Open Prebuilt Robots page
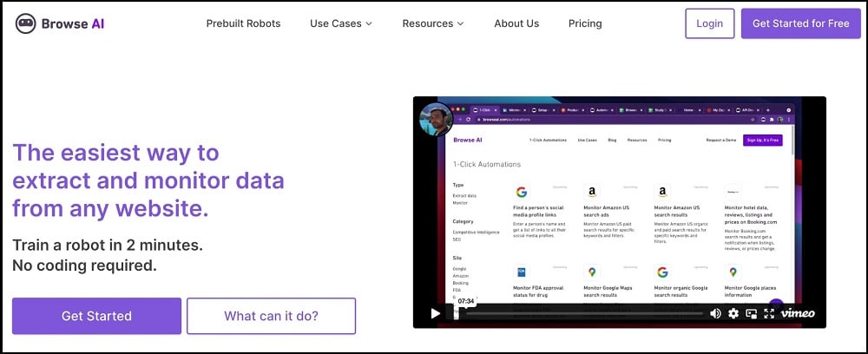The height and width of the screenshot is (354, 868). click(244, 23)
